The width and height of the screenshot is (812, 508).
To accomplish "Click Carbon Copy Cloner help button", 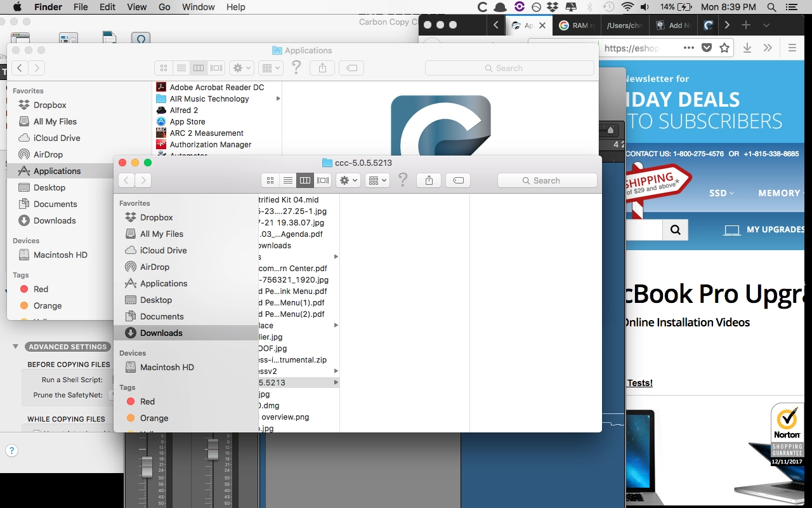I will pos(11,451).
